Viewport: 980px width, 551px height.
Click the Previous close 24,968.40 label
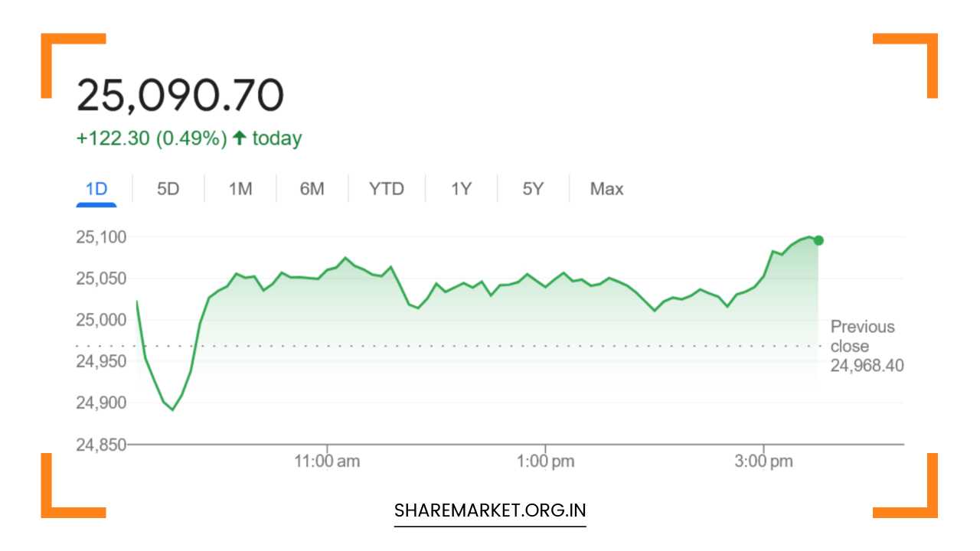(x=866, y=347)
